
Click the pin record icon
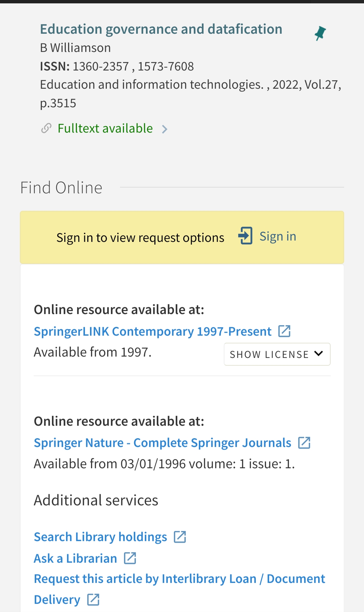point(320,33)
